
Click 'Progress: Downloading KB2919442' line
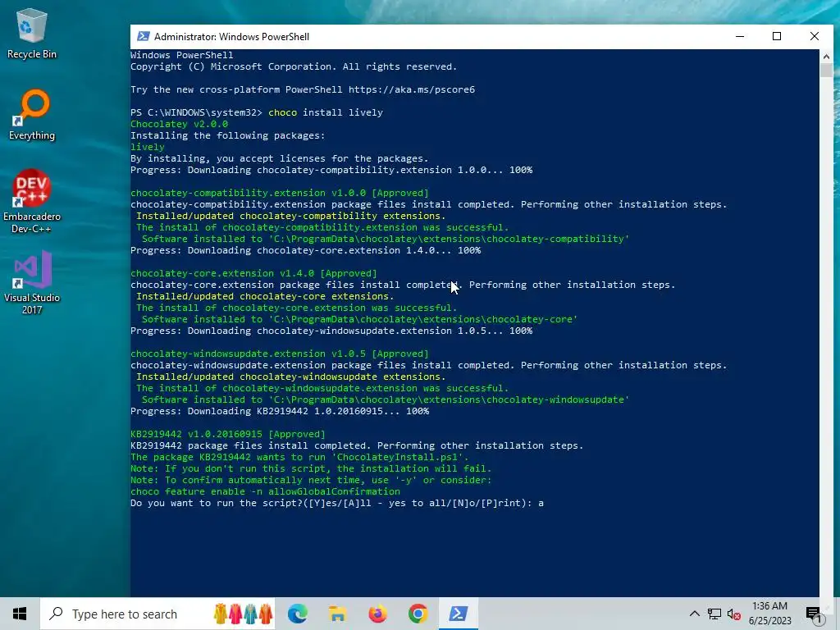[280, 411]
